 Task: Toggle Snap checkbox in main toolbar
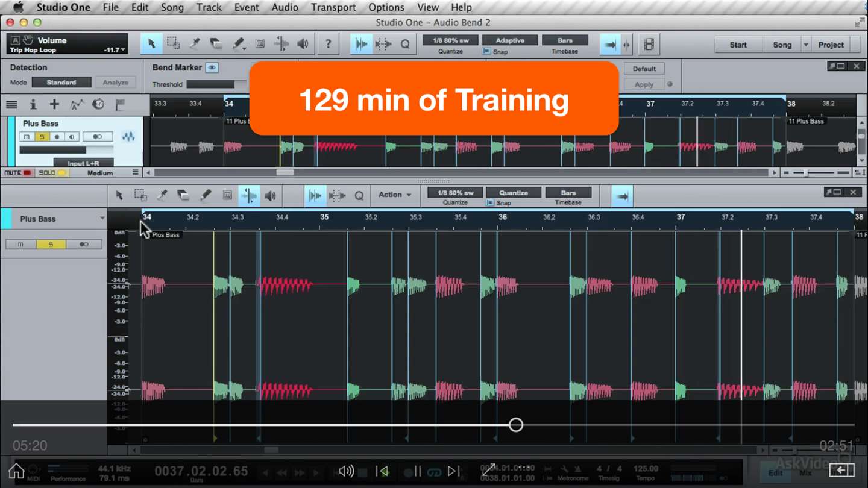click(x=487, y=52)
